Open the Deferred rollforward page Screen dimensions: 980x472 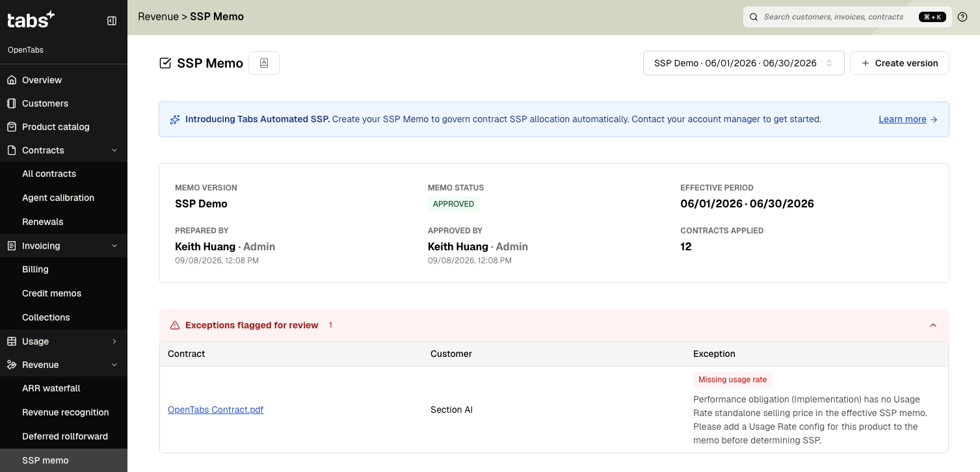pos(64,436)
